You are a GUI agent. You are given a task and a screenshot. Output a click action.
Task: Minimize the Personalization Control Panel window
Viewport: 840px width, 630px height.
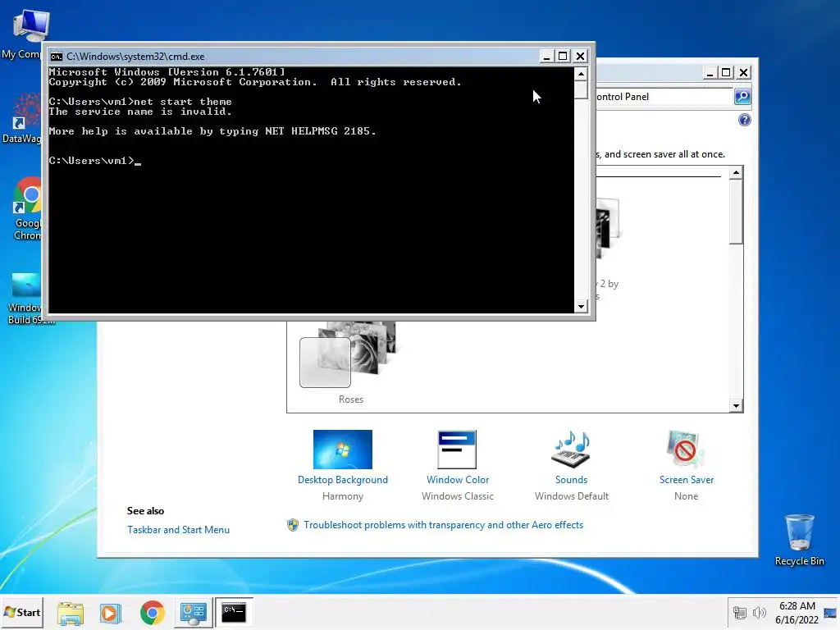710,72
